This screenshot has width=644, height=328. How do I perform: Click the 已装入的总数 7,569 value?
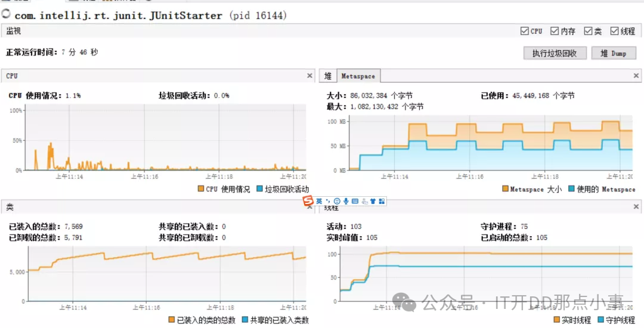[x=45, y=227]
